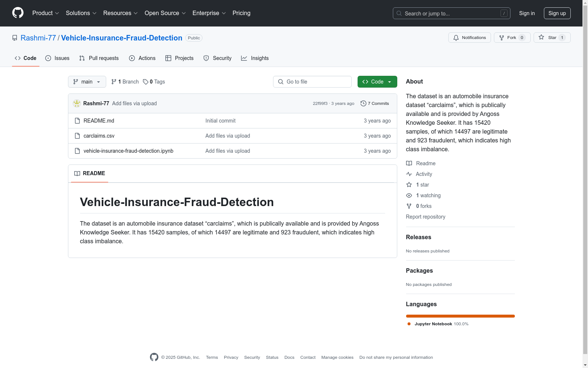Click Manage cookies in the footer
Screen dimensions: 588x368
[x=337, y=357]
